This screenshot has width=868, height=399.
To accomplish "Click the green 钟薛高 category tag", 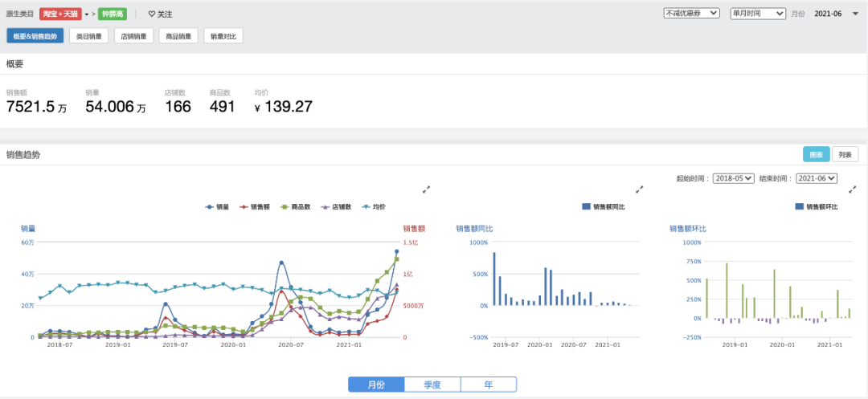I will (113, 14).
